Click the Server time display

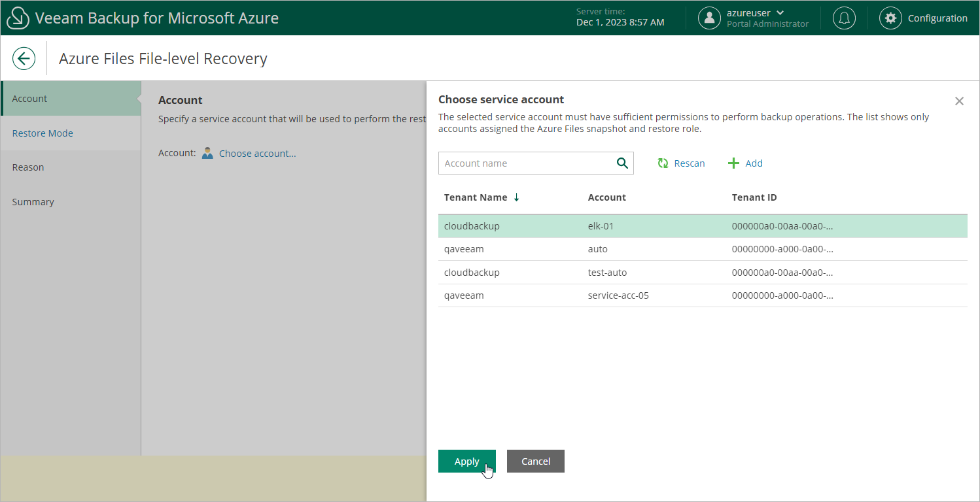620,18
